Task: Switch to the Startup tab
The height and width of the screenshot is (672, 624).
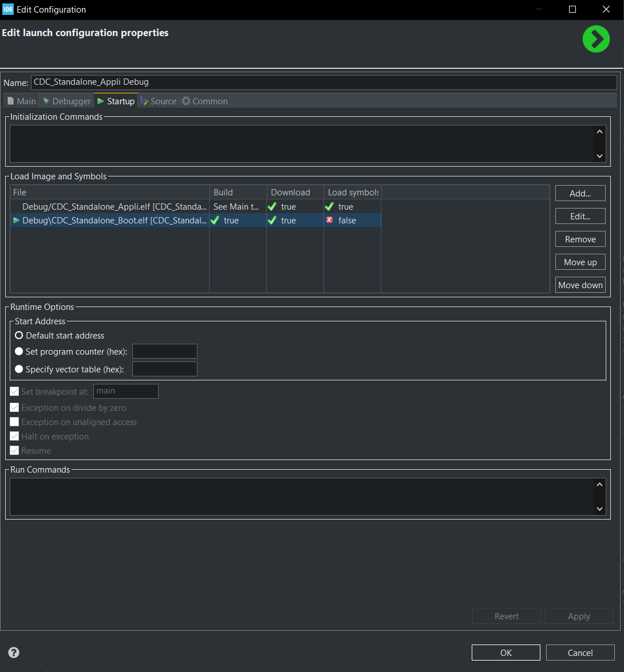Action: [x=116, y=101]
